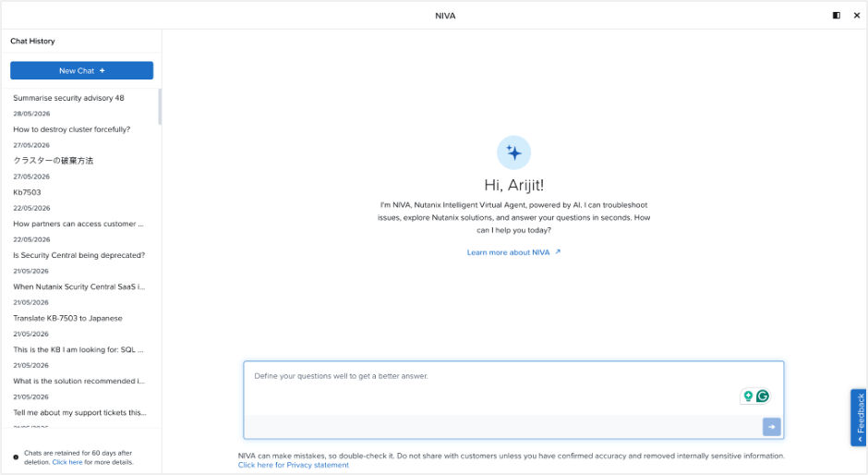This screenshot has width=868, height=475.
Task: Open chat 'Translate KB-7503 to Japanese'
Action: [x=67, y=318]
